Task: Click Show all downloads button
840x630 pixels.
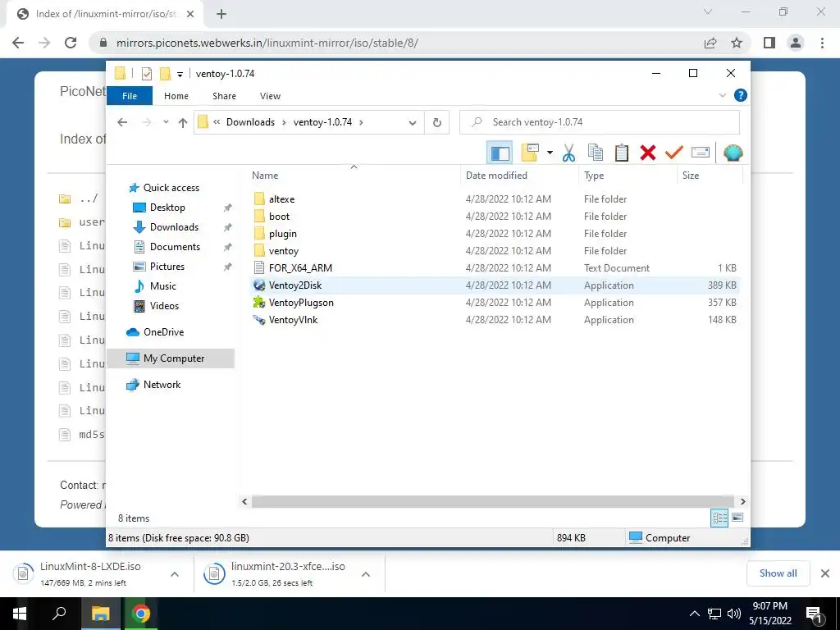Action: (x=778, y=573)
